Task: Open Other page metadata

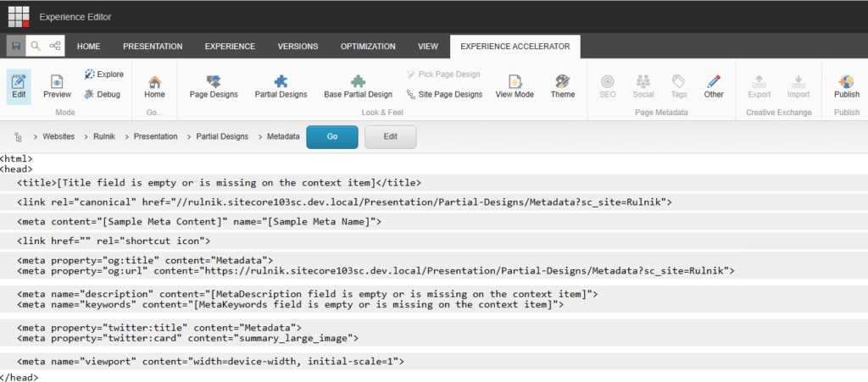Action: (714, 86)
